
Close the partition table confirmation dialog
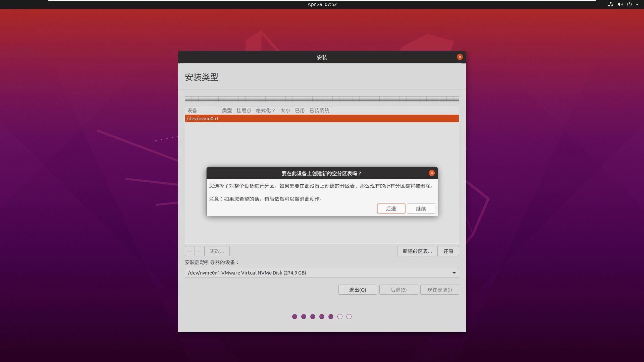pos(431,173)
